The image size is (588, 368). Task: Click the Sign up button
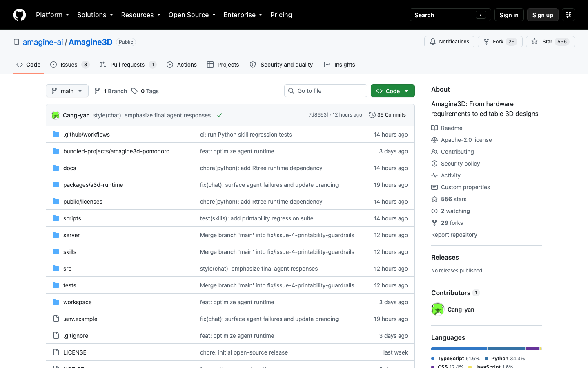tap(543, 15)
